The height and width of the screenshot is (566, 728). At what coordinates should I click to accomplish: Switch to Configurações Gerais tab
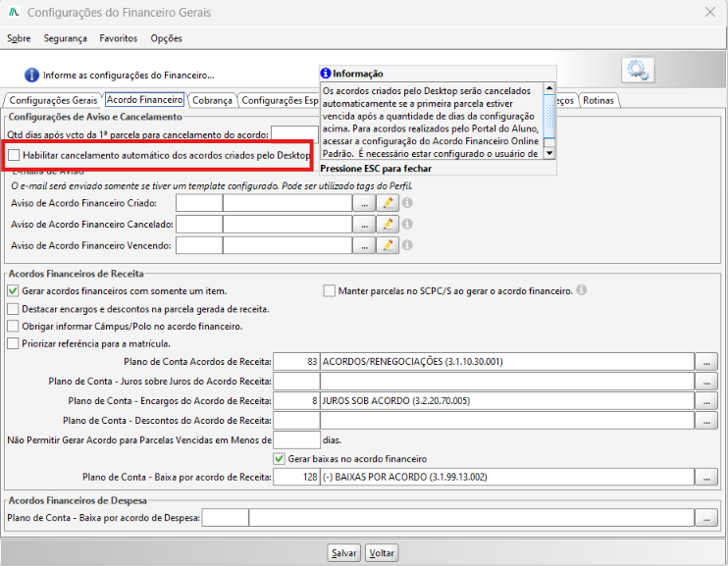(53, 100)
